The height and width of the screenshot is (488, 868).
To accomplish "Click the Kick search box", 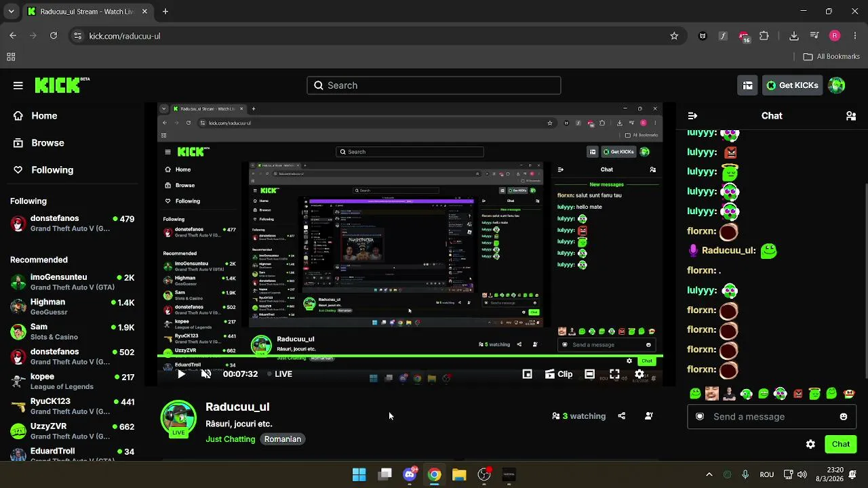I will tap(434, 85).
